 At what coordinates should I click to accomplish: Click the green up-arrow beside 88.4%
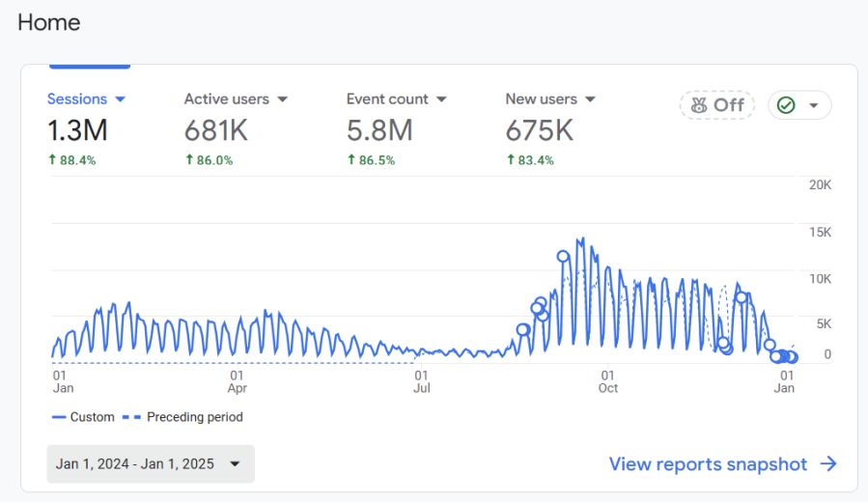pos(52,160)
